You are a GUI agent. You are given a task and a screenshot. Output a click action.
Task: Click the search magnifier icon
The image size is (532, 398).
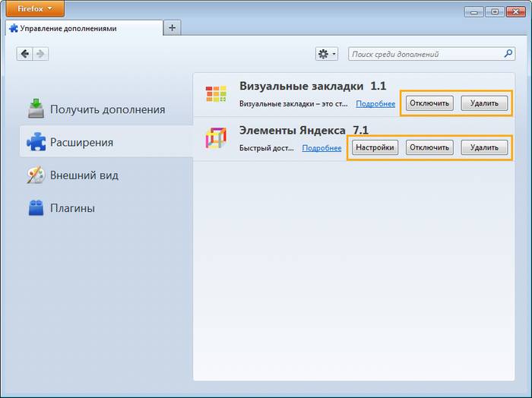[508, 54]
